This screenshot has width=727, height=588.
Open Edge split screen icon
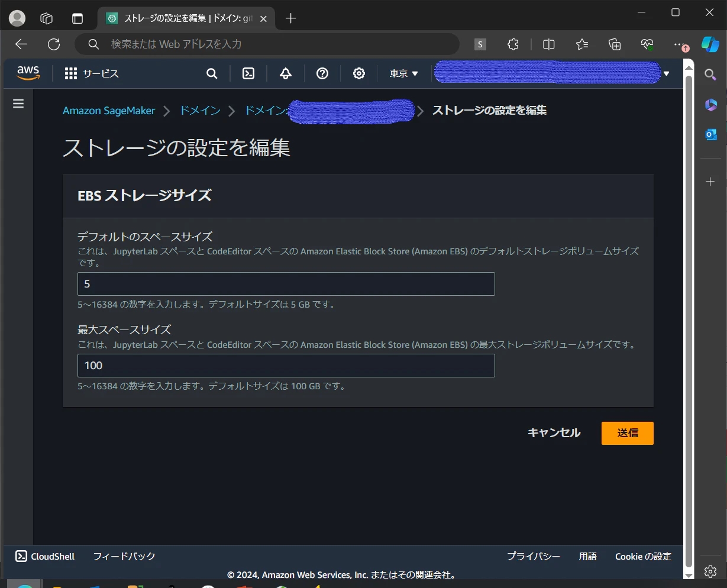pos(548,44)
